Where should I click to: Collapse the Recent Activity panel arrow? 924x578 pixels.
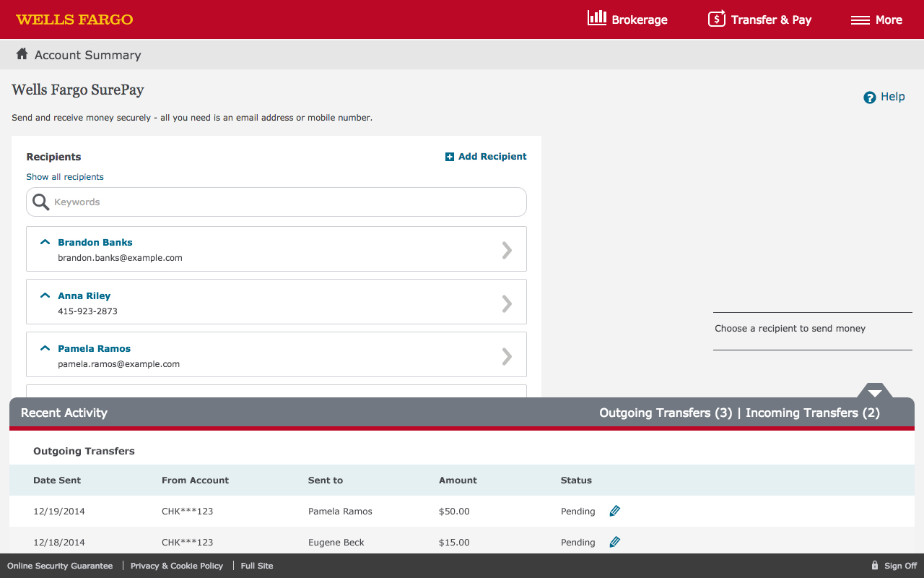click(875, 392)
